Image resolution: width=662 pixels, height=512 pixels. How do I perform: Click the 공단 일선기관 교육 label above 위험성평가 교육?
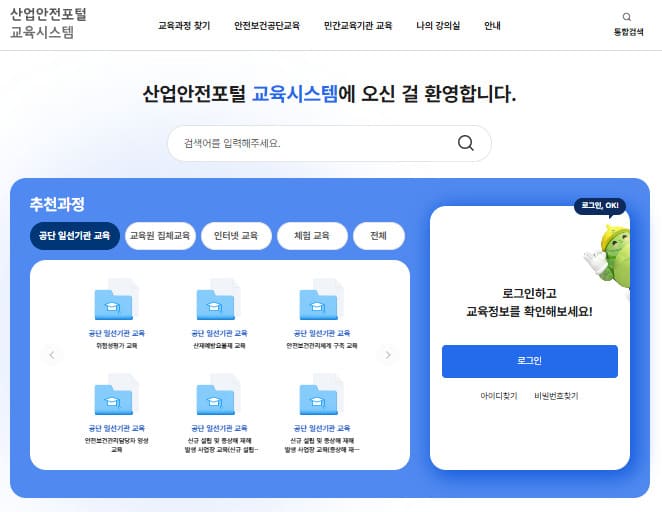[x=117, y=333]
